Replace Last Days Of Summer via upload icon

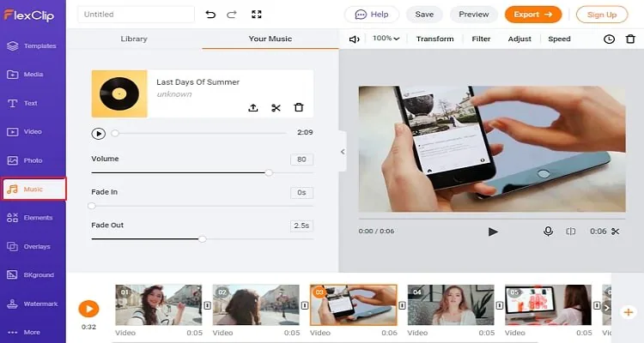pos(253,108)
